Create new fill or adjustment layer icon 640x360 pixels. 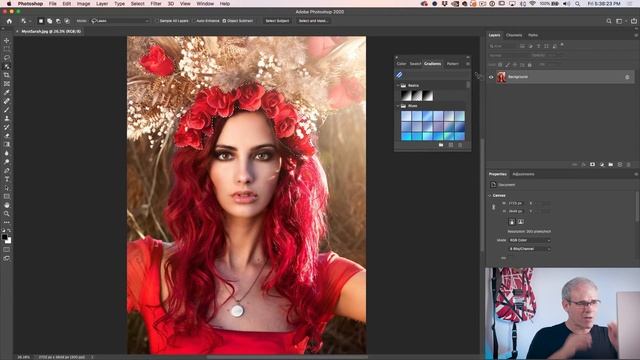[x=602, y=164]
